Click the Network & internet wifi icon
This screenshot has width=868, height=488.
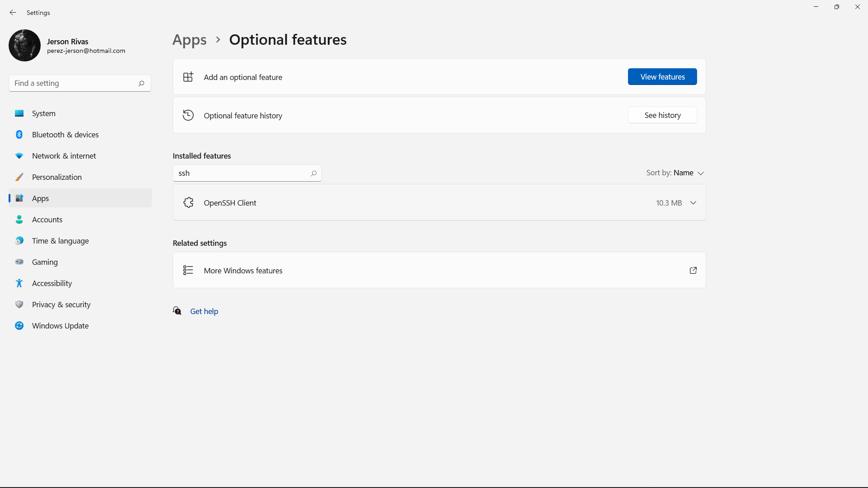coord(19,156)
